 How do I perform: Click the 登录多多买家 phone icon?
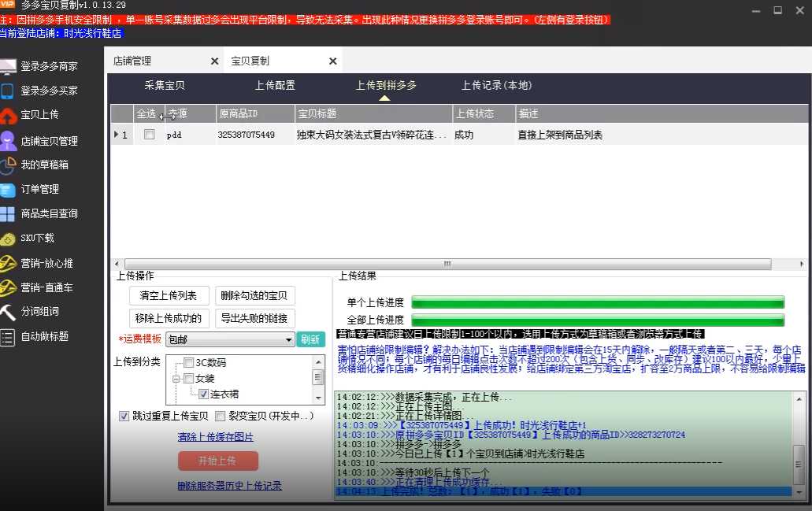pyautogui.click(x=7, y=91)
